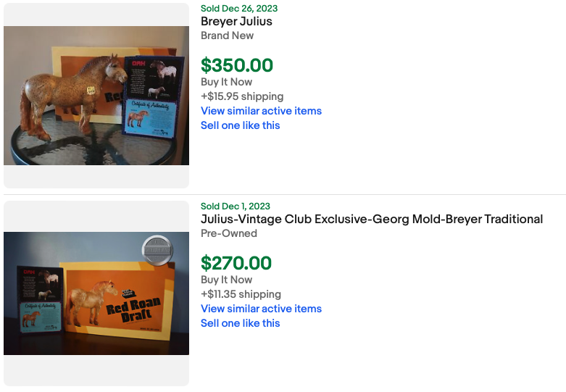This screenshot has width=566, height=392.
Task: Click the "Sold Dec 1, 2023" label
Action: [236, 206]
